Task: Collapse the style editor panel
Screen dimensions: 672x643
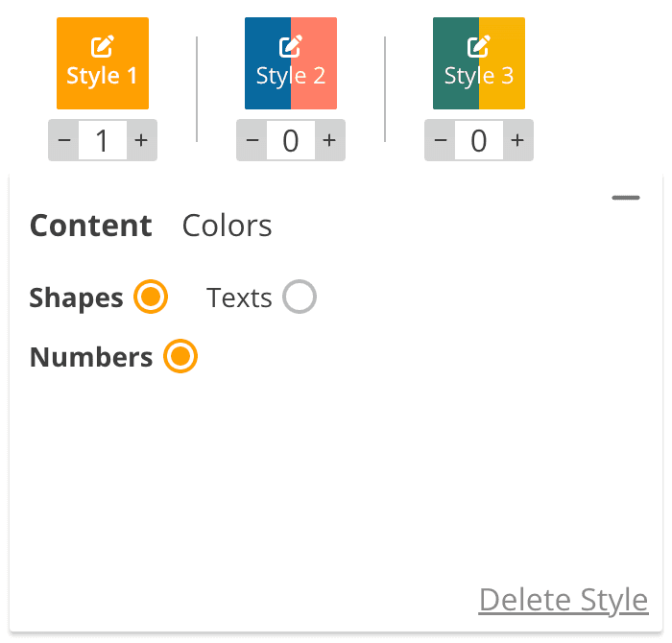Action: pyautogui.click(x=626, y=199)
